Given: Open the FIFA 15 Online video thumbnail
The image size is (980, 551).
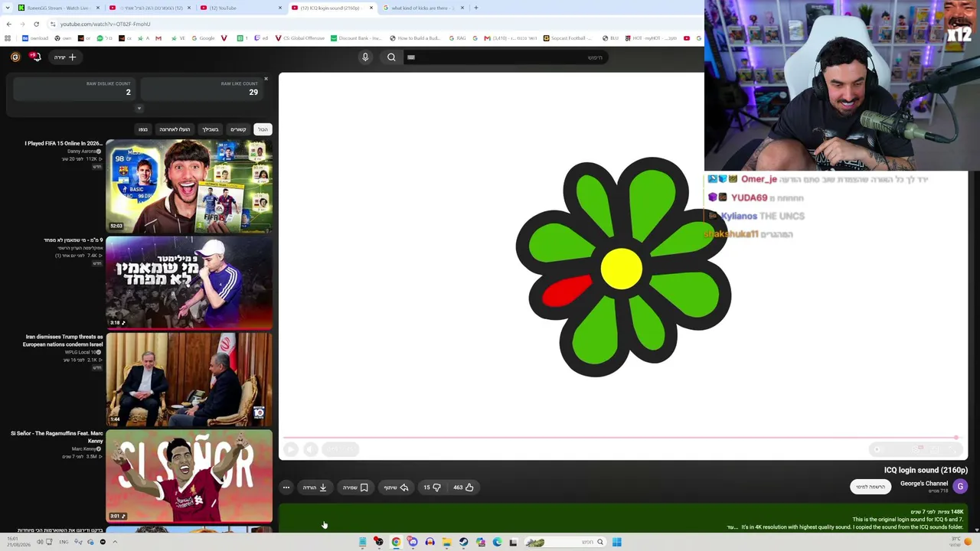Looking at the screenshot, I should [189, 186].
